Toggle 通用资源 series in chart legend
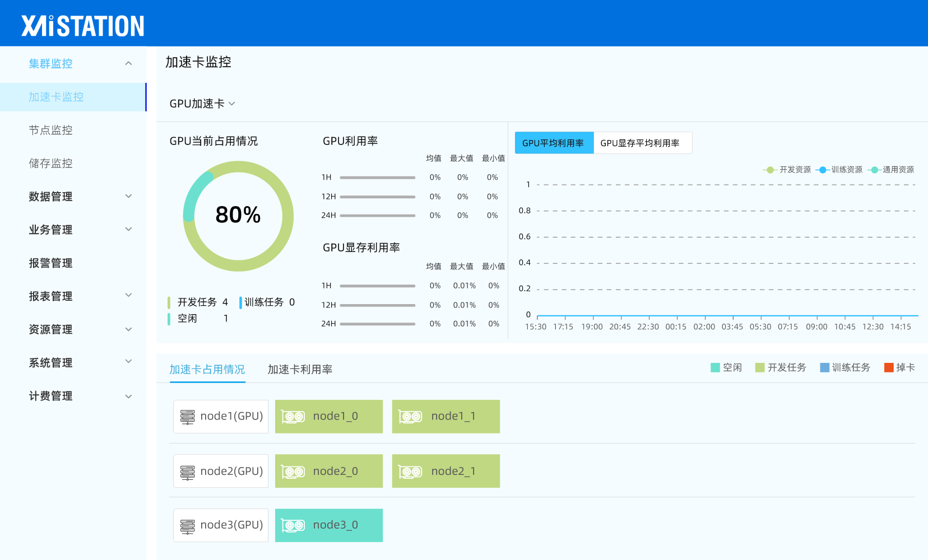The width and height of the screenshot is (928, 560). 891,170
